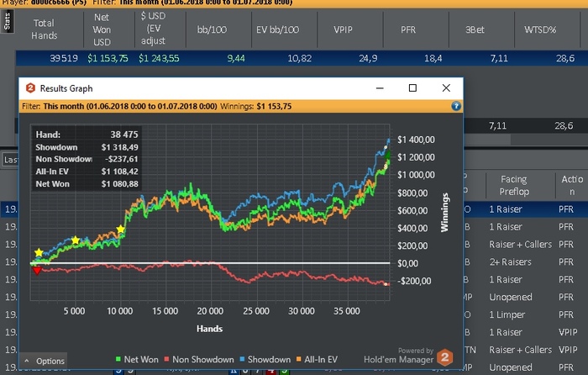Sort by Facing Preflop column header
Image resolution: width=588 pixels, height=375 pixels.
point(514,186)
